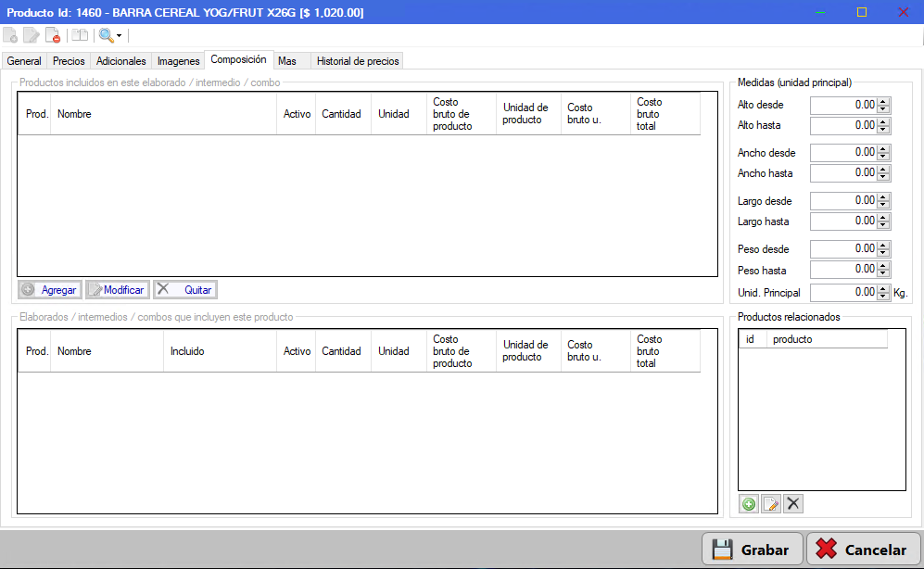Screen dimensions: 924x569
Task: Edit related product with pencil note icon
Action: (x=771, y=504)
